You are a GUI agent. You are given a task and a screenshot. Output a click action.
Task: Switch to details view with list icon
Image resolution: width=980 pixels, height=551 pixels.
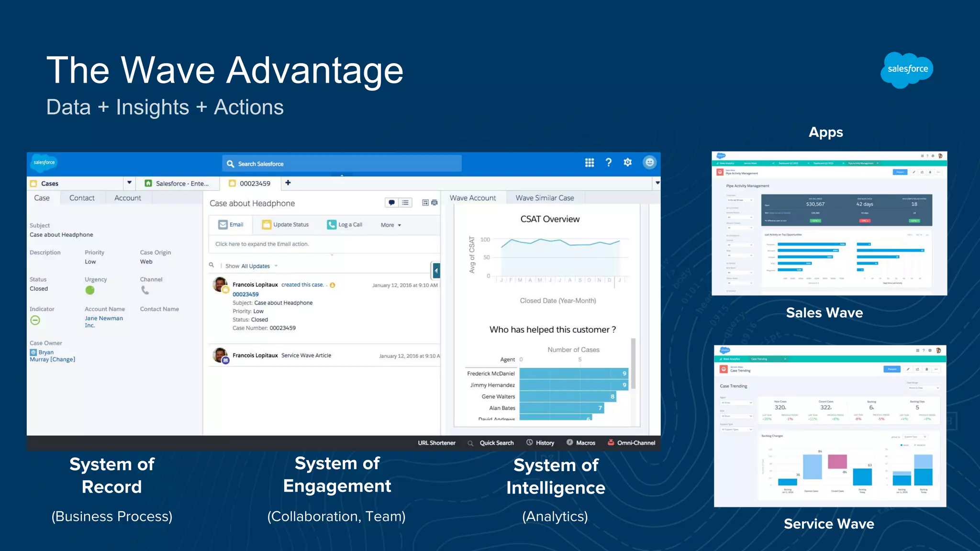405,203
